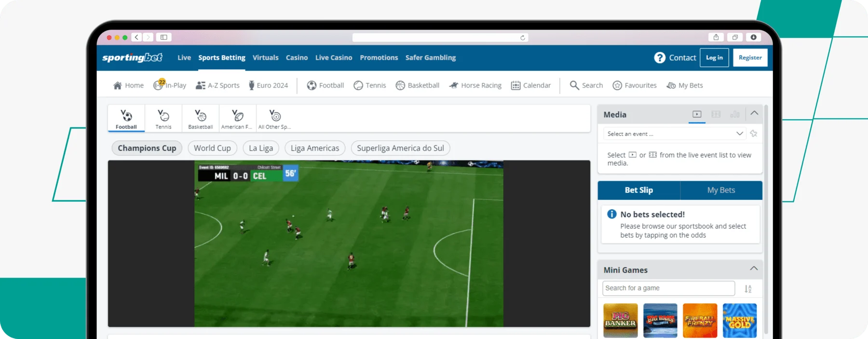Click the Log in button
This screenshot has width=868, height=339.
(714, 57)
